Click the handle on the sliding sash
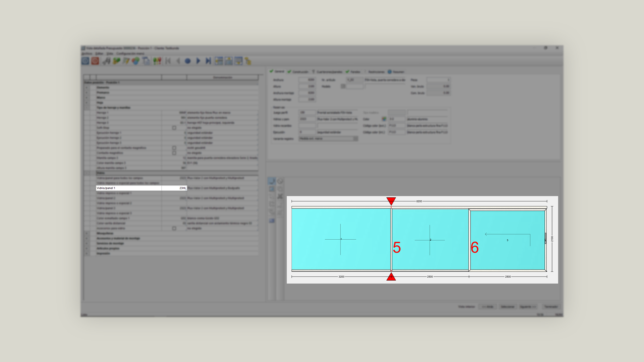The image size is (644, 362). point(546,238)
